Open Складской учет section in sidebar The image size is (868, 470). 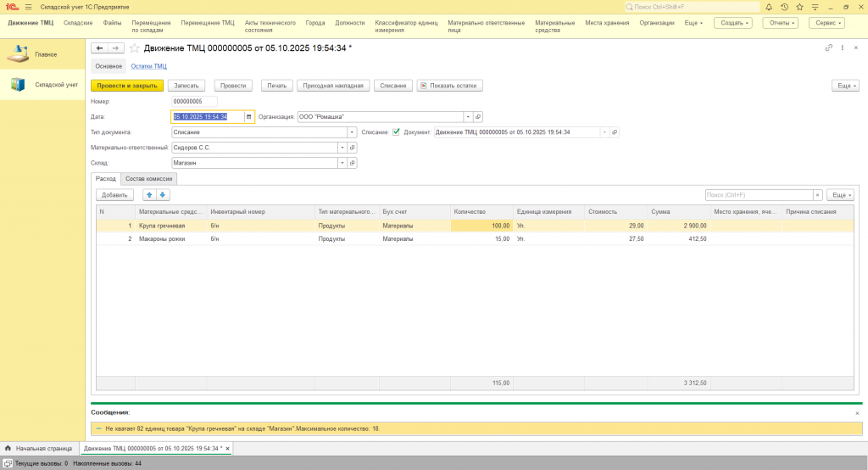(42, 85)
